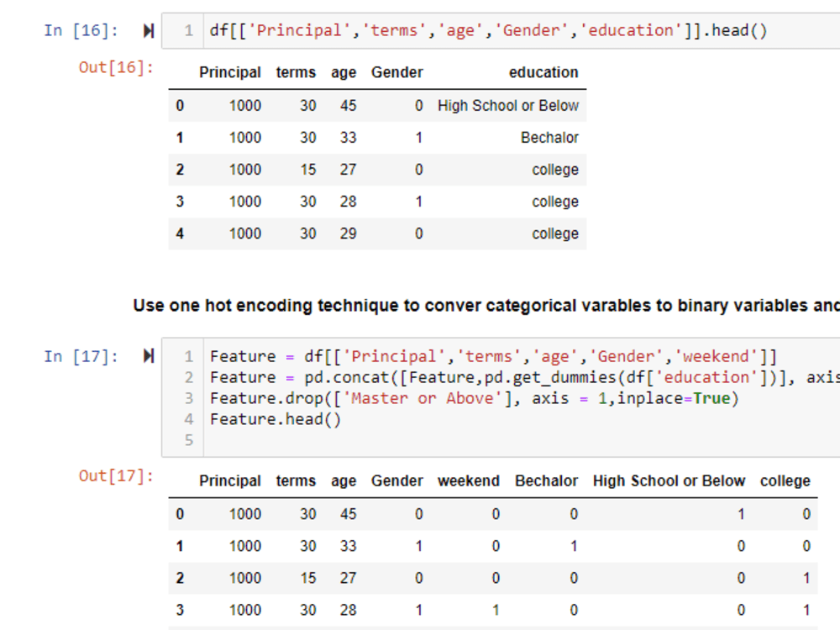Screen dimensions: 840x630
Task: Click the 'Feature.drop' line in cell 17
Action: 474,398
